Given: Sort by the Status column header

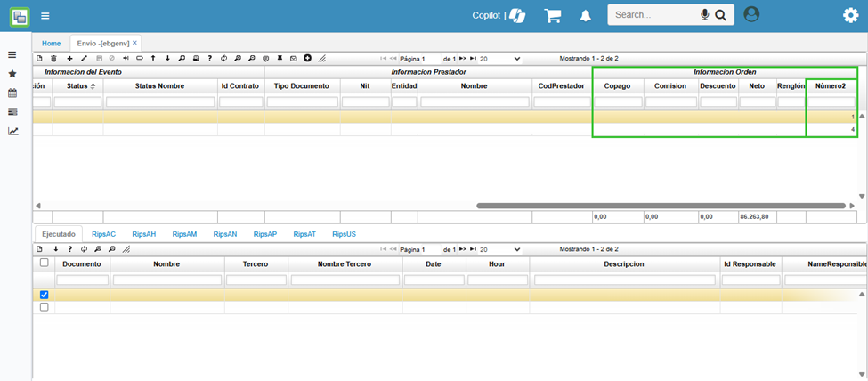Looking at the screenshot, I should (76, 85).
